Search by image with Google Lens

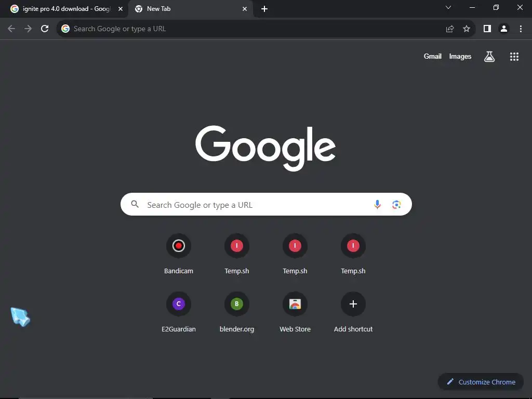[396, 205]
